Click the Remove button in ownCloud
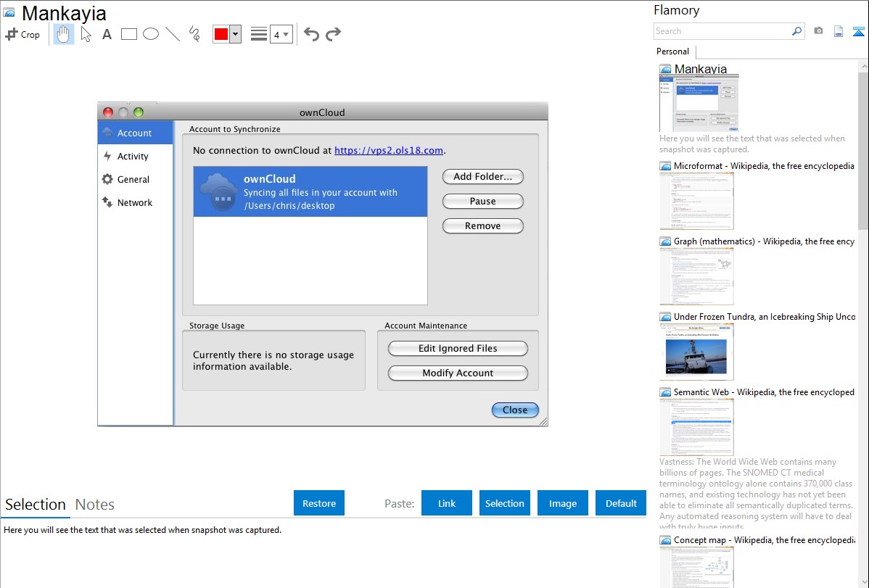 482,225
